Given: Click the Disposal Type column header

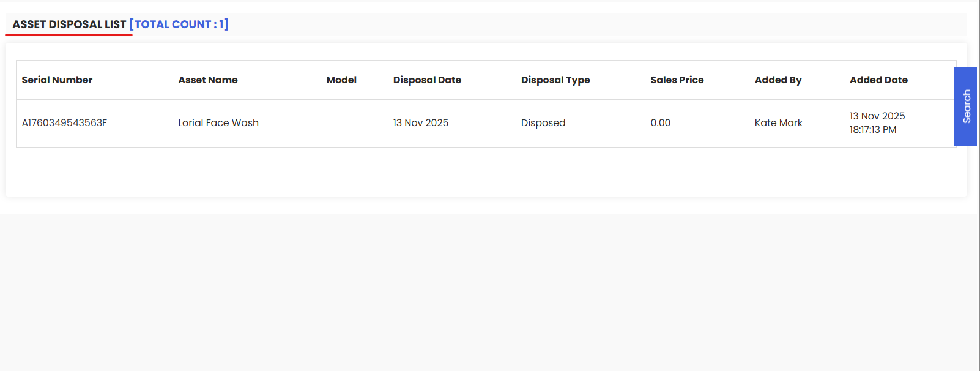Looking at the screenshot, I should tap(555, 80).
